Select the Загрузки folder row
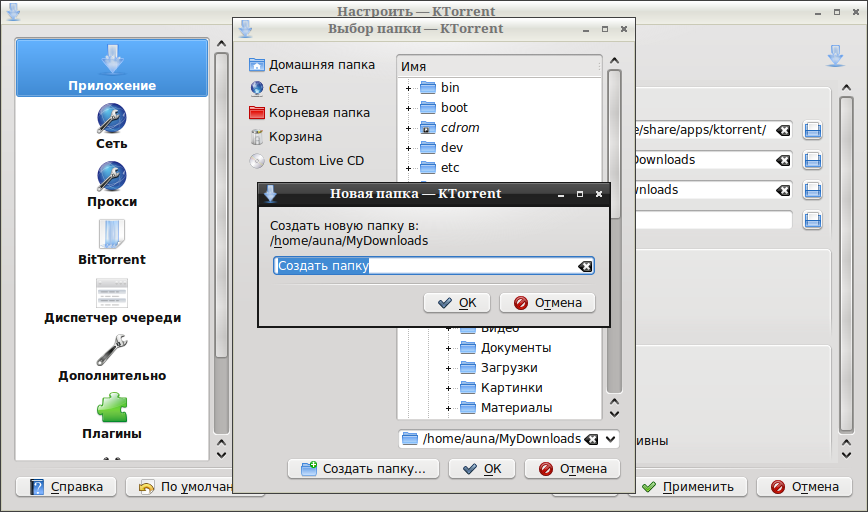 point(499,368)
